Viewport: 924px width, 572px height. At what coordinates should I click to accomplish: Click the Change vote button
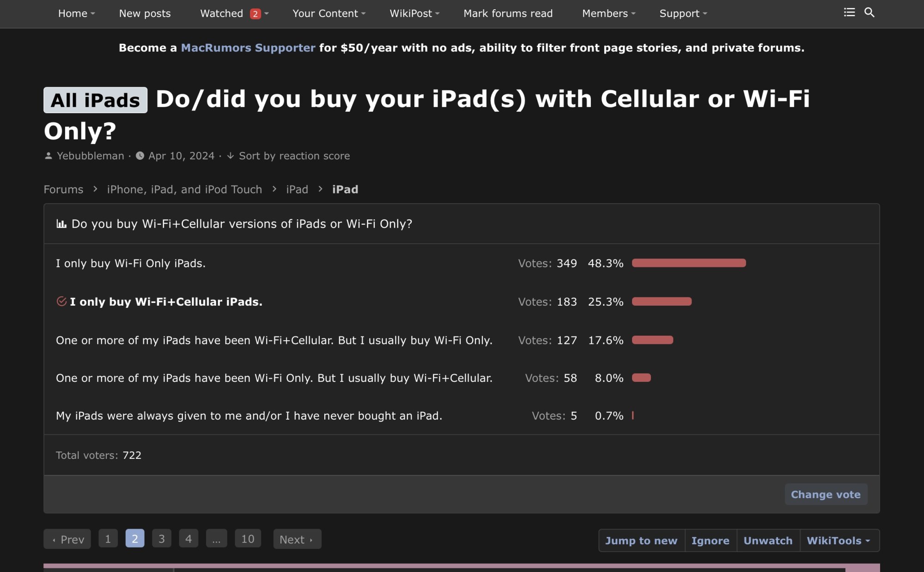(826, 494)
